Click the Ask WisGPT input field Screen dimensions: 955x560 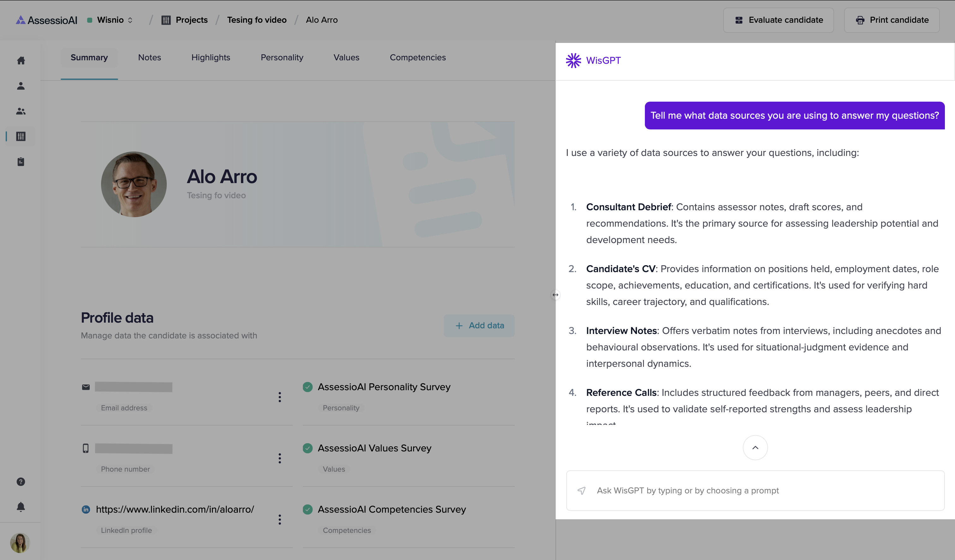(x=755, y=491)
